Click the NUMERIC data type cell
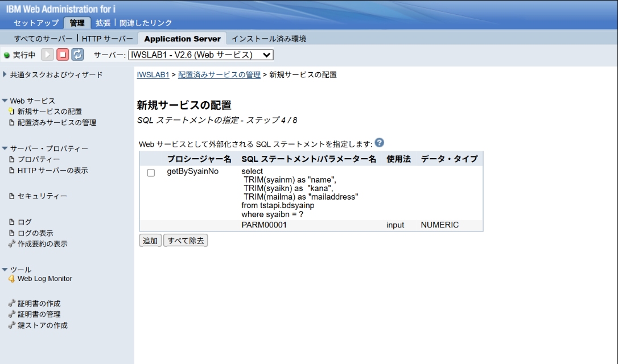618x364 pixels. (440, 225)
